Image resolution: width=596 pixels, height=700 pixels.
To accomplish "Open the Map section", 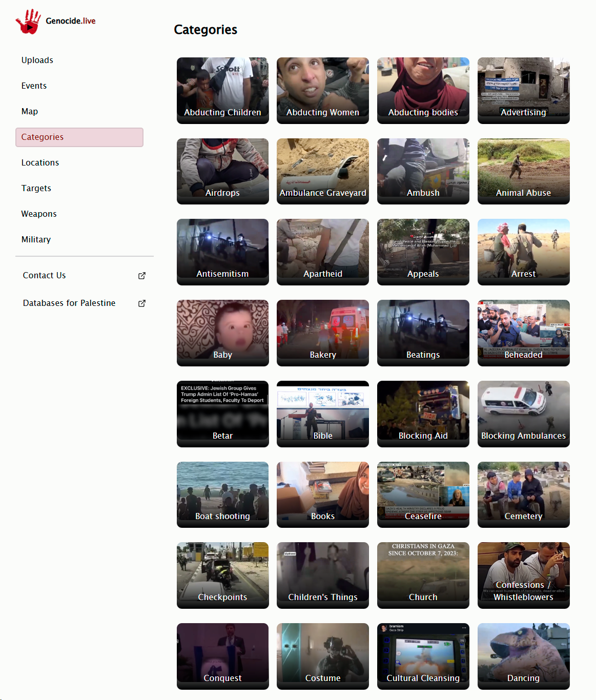I will click(x=30, y=111).
